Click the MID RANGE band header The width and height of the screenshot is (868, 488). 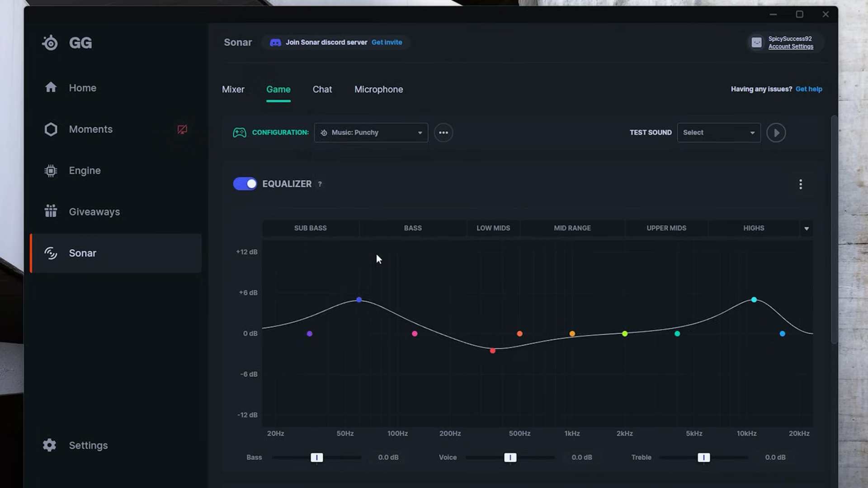coord(572,228)
